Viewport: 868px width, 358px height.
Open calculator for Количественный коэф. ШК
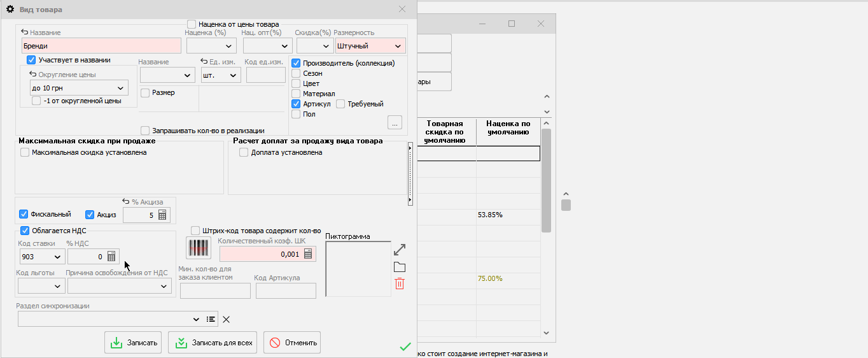pos(308,254)
